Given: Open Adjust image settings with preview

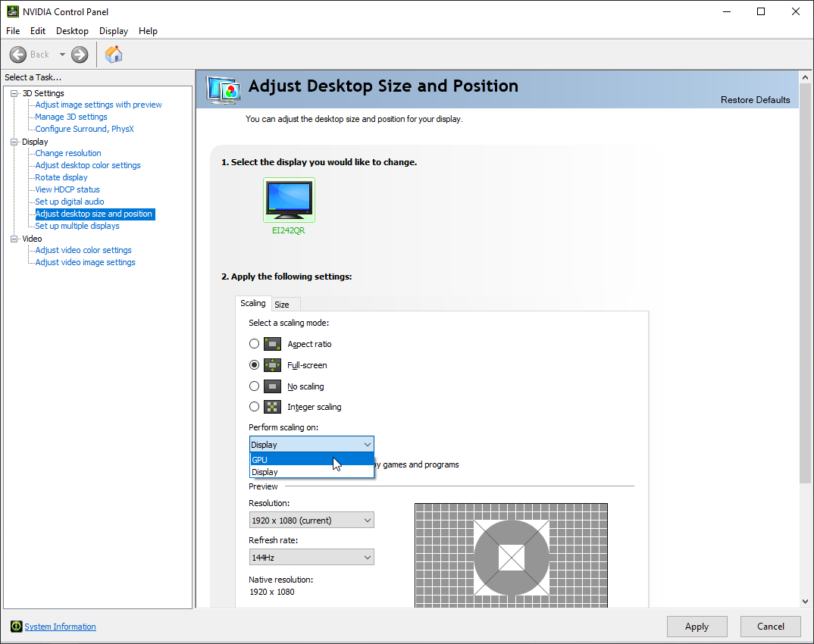Looking at the screenshot, I should click(x=99, y=105).
